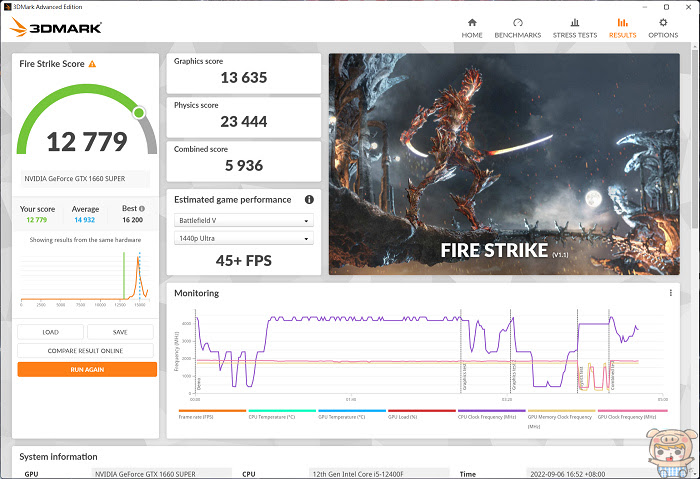Click the NVIDIA GeForce GTX 1660 SUPER label under score
The image size is (700, 479).
point(75,179)
